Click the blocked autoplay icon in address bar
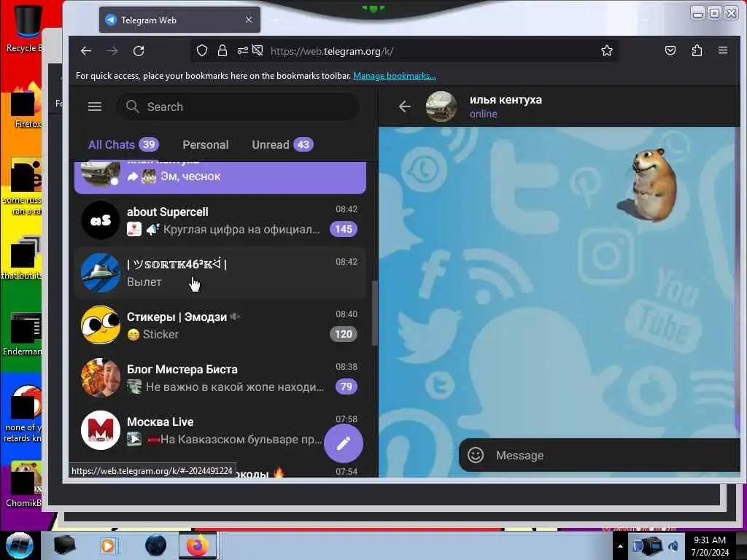This screenshot has height=560, width=747. click(258, 50)
